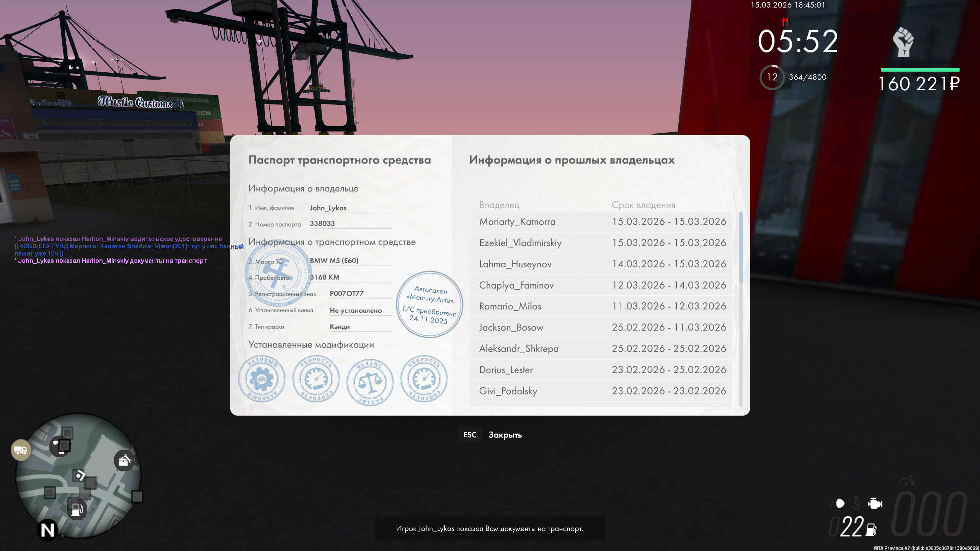This screenshot has width=980, height=551.
Task: Click the truck icon beside the minimap
Action: coord(21,450)
